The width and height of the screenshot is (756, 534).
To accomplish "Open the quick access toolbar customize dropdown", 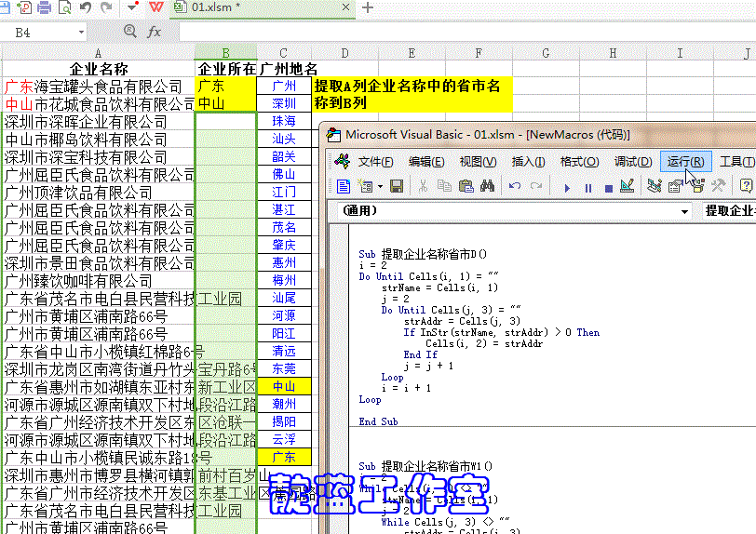I will coord(132,7).
